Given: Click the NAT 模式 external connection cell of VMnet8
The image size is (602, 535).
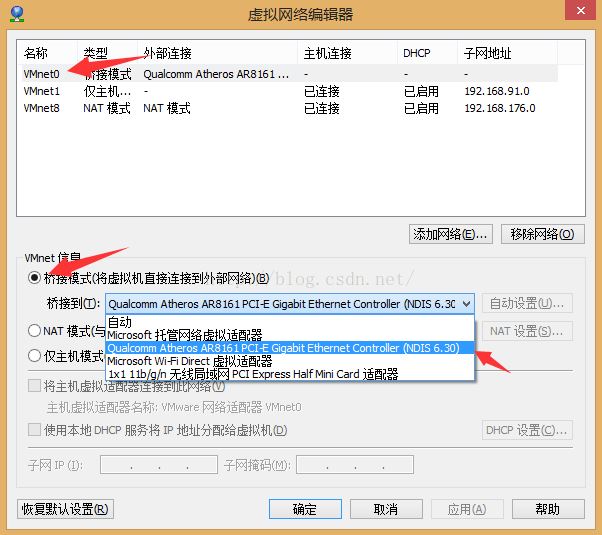Looking at the screenshot, I should (167, 108).
